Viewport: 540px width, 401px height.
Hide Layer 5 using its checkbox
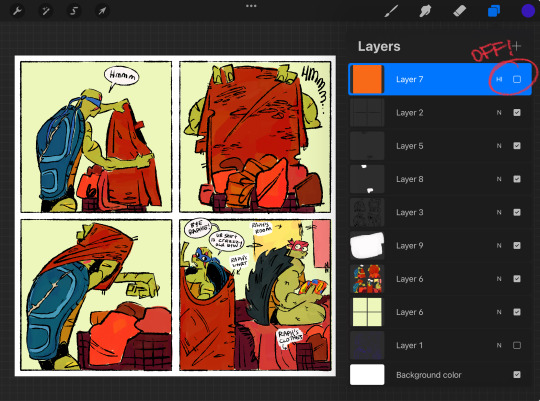pyautogui.click(x=517, y=146)
